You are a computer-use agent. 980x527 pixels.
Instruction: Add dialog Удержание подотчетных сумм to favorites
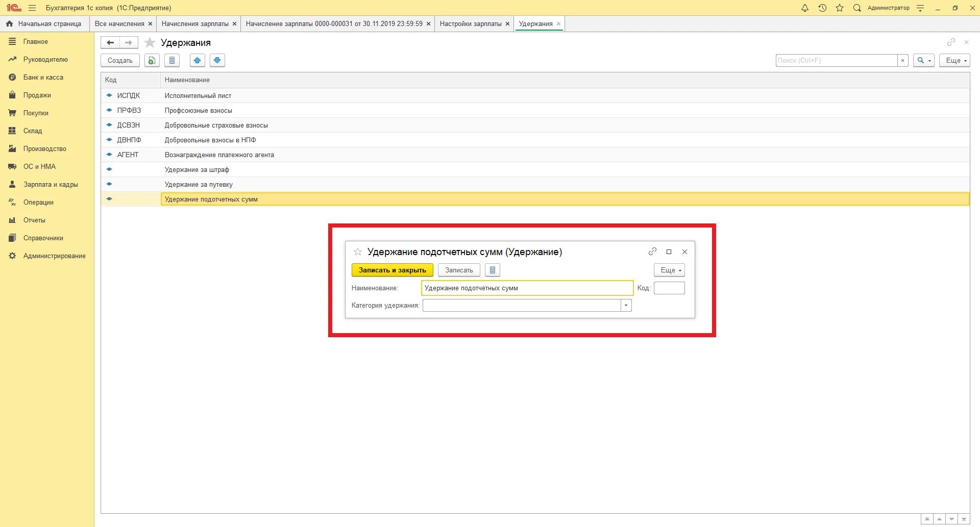pyautogui.click(x=358, y=252)
